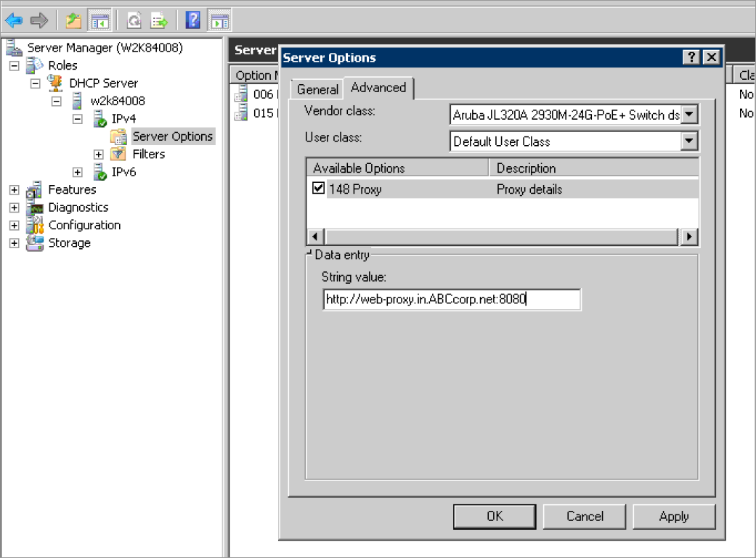Image resolution: width=756 pixels, height=558 pixels.
Task: Open the Vendor class dropdown
Action: tap(689, 115)
